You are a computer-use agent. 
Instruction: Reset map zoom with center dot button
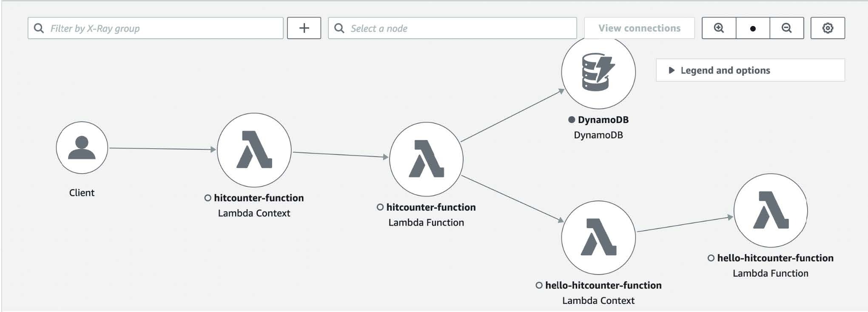(x=753, y=28)
